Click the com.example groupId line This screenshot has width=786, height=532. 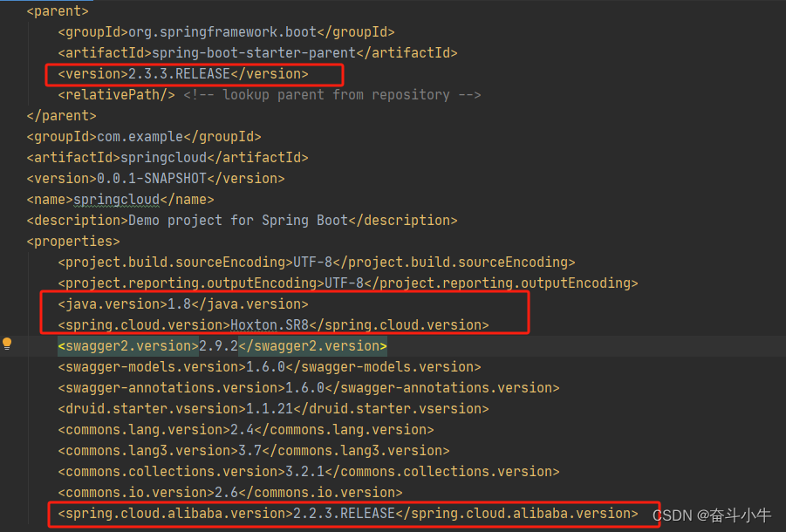(x=144, y=137)
